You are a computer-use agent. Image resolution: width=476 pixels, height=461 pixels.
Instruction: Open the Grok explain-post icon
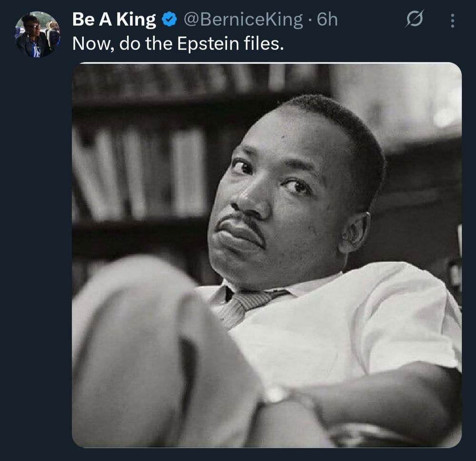(x=414, y=19)
